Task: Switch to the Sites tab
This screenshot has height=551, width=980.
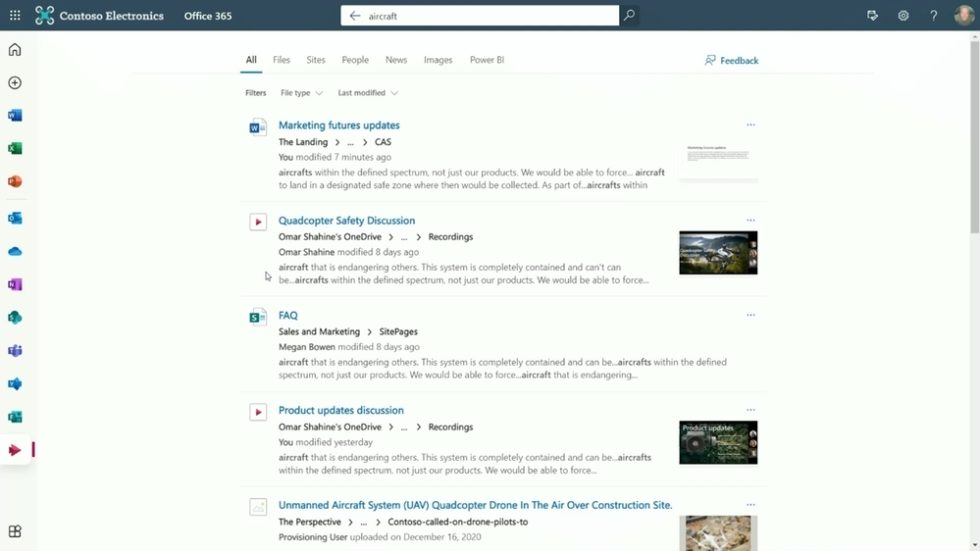Action: (316, 60)
